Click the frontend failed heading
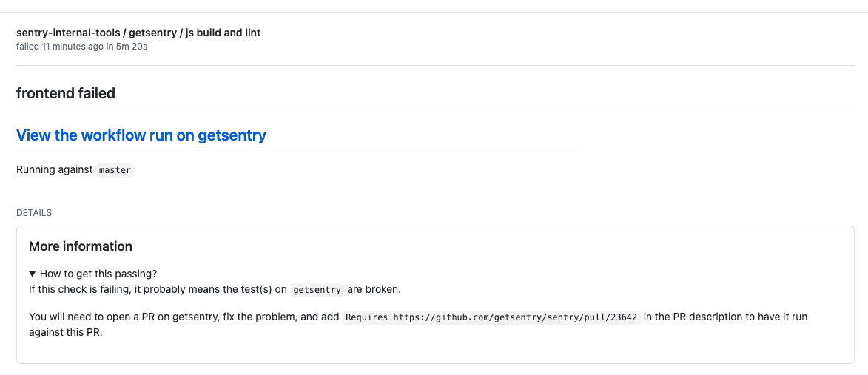 [x=66, y=93]
